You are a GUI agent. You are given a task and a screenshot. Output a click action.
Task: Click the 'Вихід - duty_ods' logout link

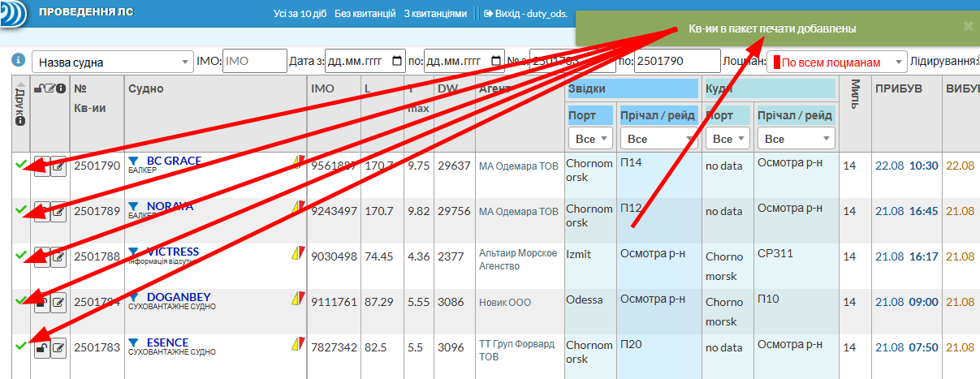click(x=527, y=14)
